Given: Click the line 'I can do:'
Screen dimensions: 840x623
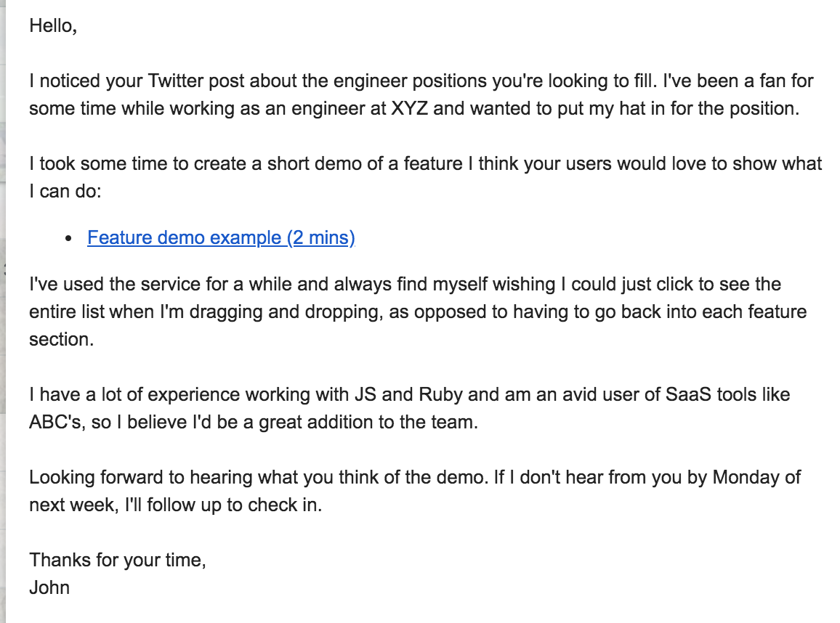Looking at the screenshot, I should pyautogui.click(x=65, y=191).
